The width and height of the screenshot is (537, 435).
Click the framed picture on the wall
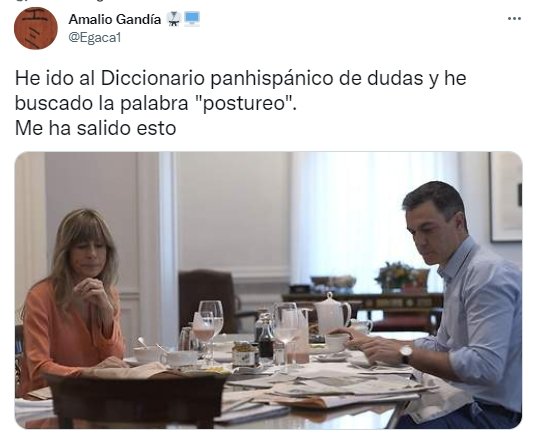click(x=506, y=197)
